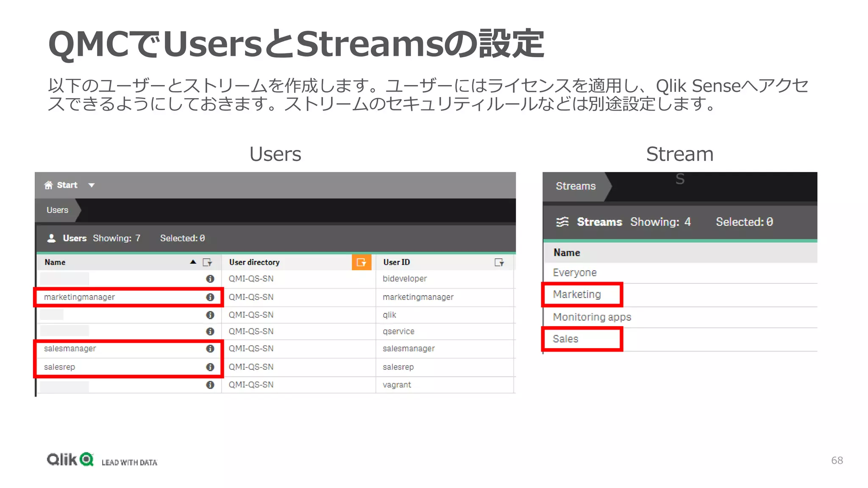Sort by Name column ascending arrow
Viewport: 868px width, 488px height.
(193, 262)
